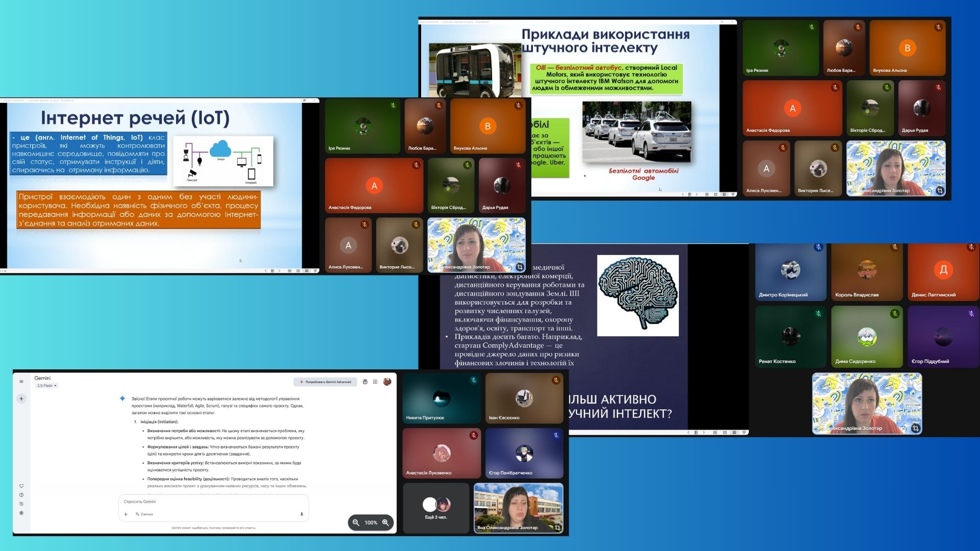Click the Olli autonomous bus photo
980x551 pixels.
475,70
